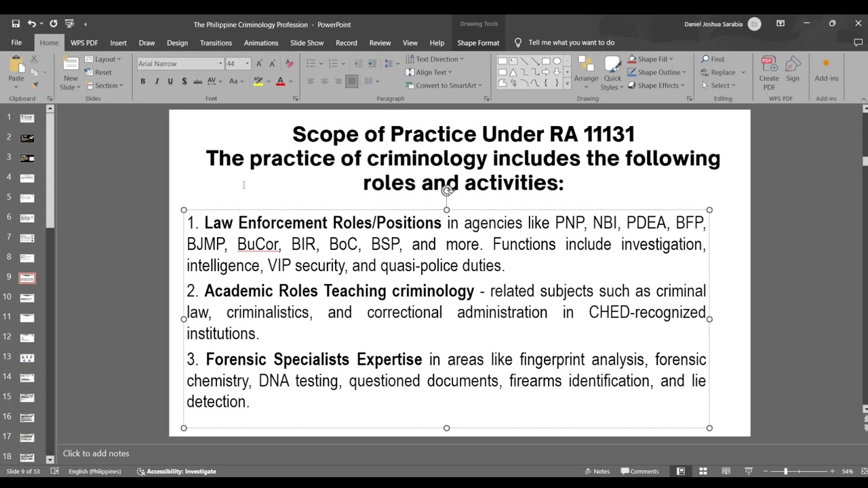This screenshot has height=488, width=868.
Task: Toggle Italic formatting
Action: [x=157, y=81]
